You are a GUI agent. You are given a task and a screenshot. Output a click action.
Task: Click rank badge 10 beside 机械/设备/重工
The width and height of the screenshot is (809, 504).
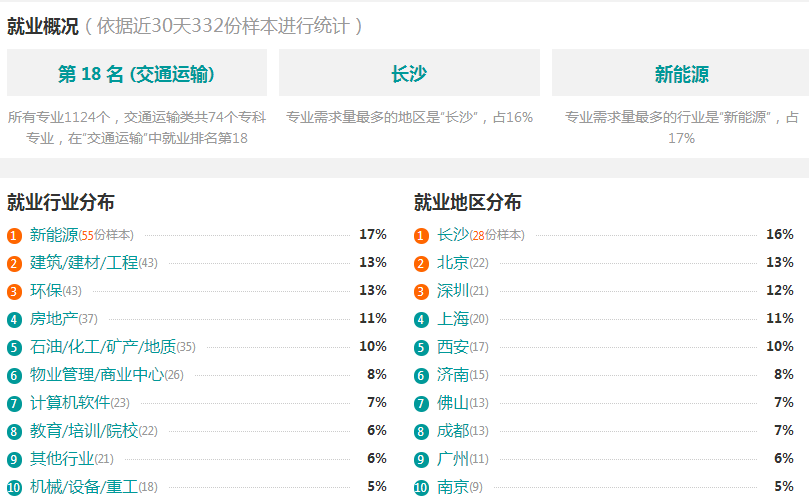click(14, 486)
